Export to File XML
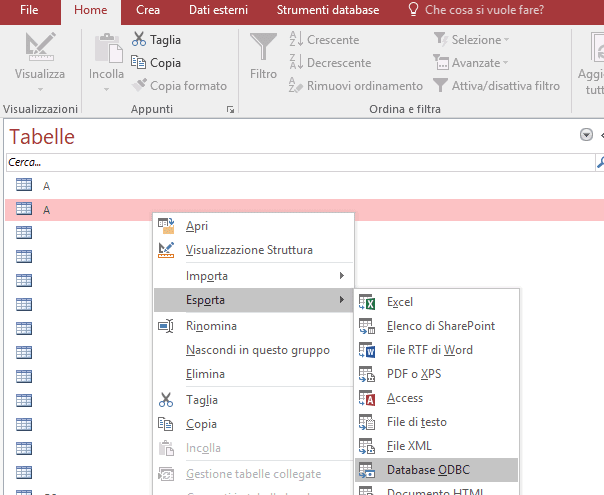This screenshot has height=495, width=604. coord(436,446)
